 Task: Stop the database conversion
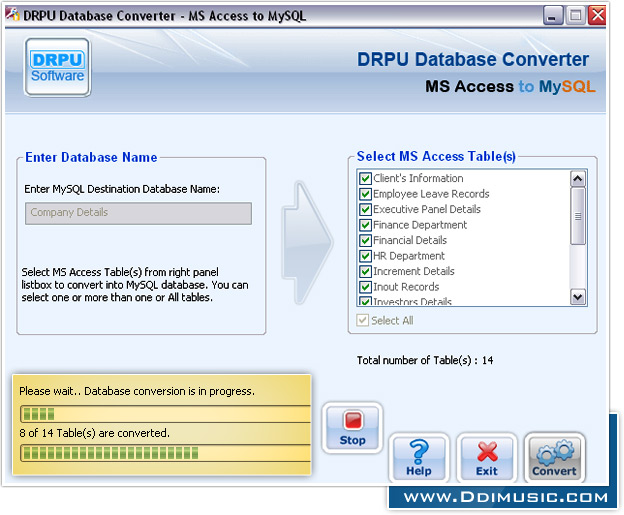(352, 427)
